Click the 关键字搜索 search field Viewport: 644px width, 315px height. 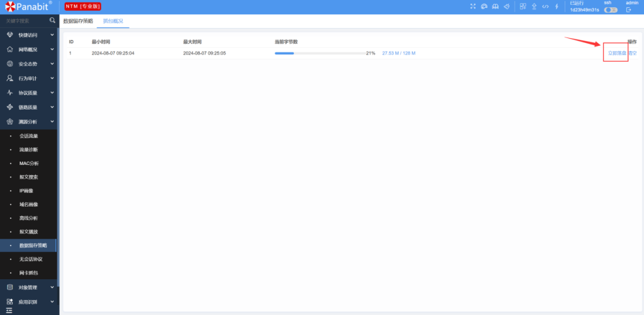24,21
